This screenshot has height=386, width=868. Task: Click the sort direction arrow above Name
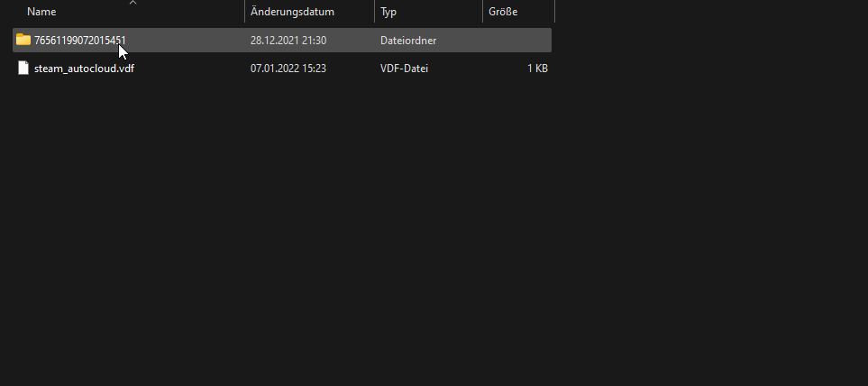pyautogui.click(x=132, y=3)
